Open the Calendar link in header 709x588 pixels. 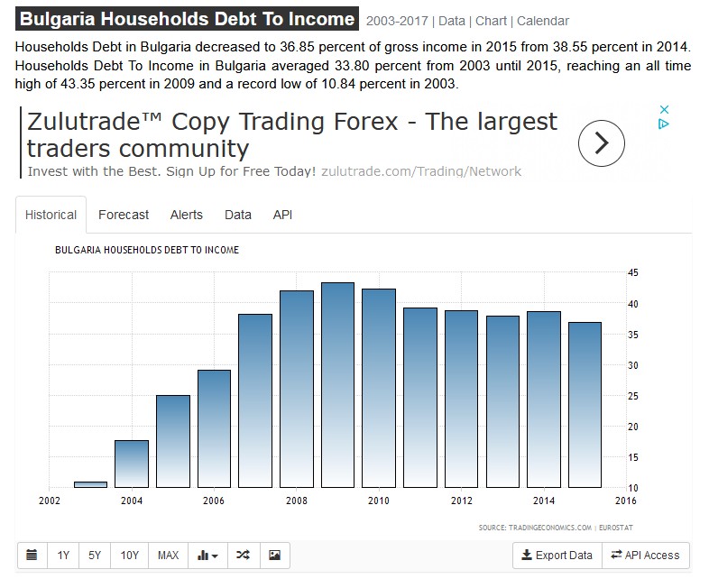543,21
